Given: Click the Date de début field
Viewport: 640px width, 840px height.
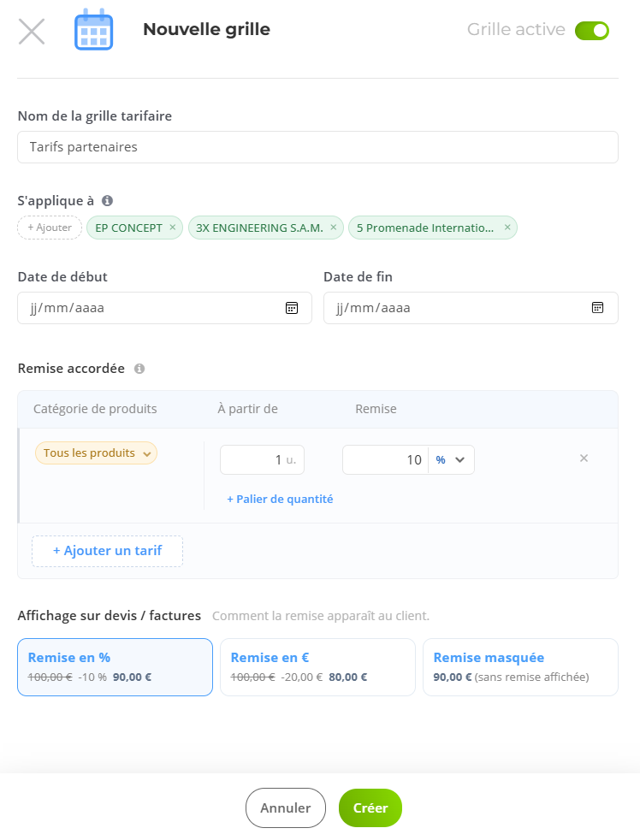Looking at the screenshot, I should tap(164, 307).
